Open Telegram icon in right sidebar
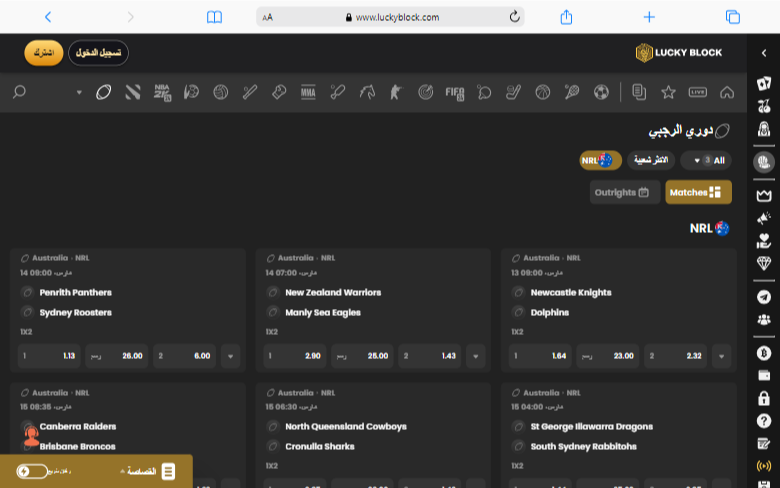The image size is (780, 488). click(764, 297)
